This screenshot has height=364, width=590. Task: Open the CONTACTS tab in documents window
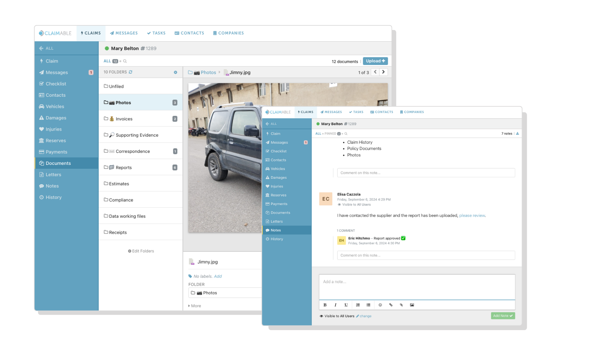(189, 33)
